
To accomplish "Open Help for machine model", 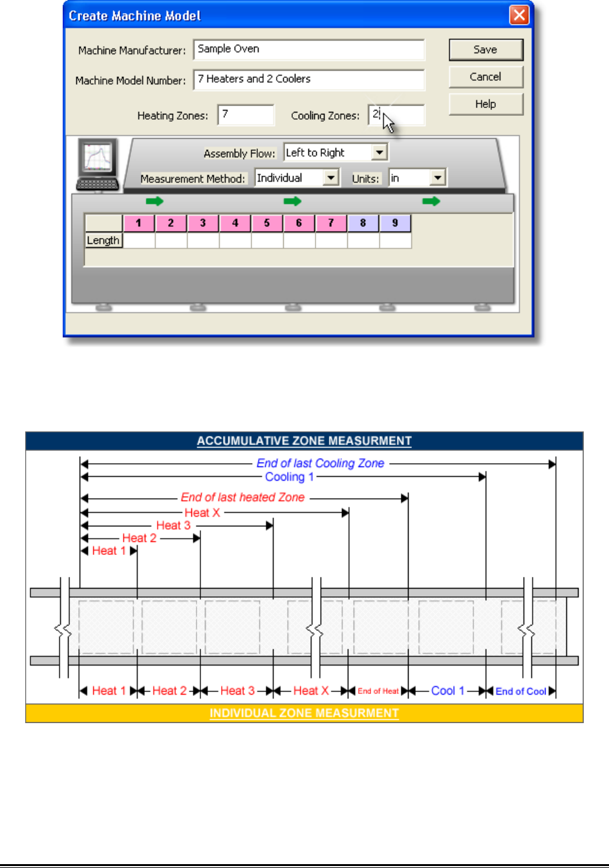I will tap(486, 104).
